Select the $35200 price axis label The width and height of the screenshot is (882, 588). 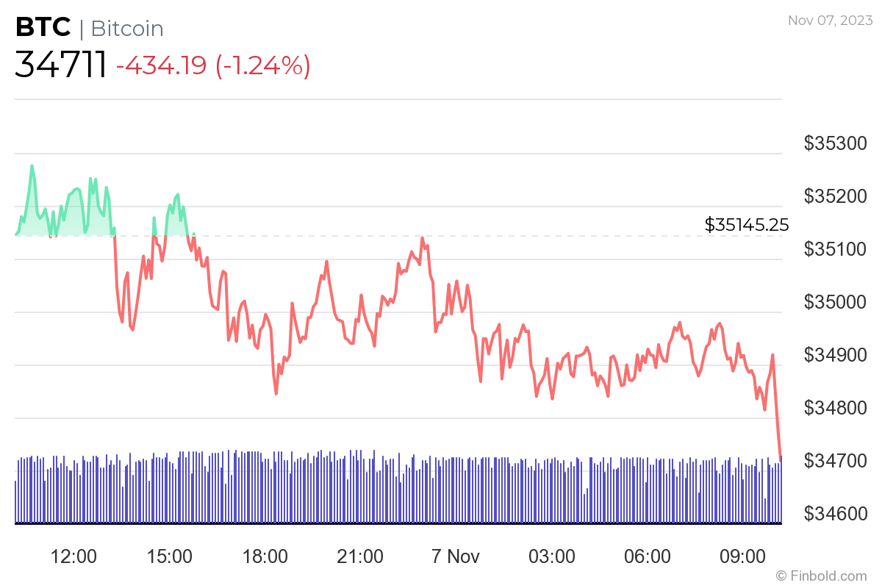coord(834,196)
